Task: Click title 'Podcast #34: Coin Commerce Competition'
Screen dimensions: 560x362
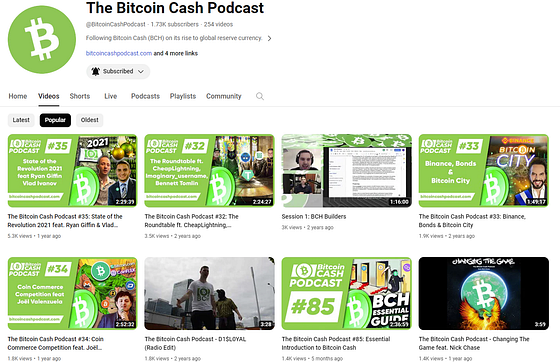Action: click(55, 343)
